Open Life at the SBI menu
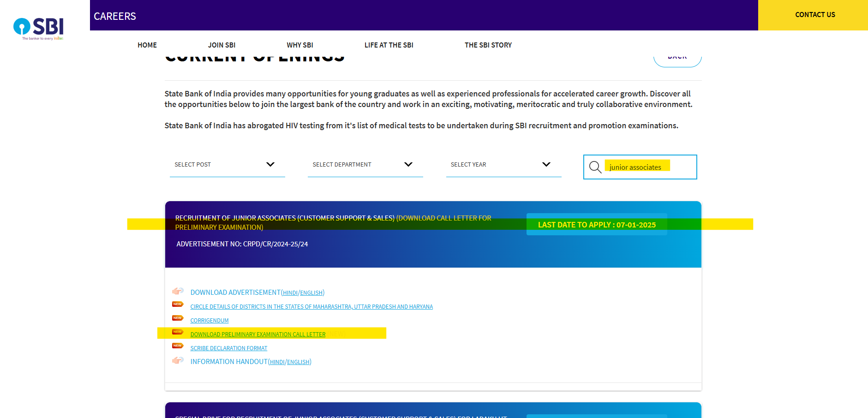The height and width of the screenshot is (418, 868). tap(389, 45)
